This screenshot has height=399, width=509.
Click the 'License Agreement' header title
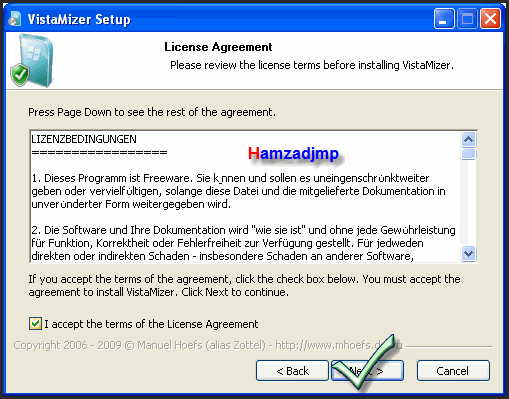[x=218, y=47]
